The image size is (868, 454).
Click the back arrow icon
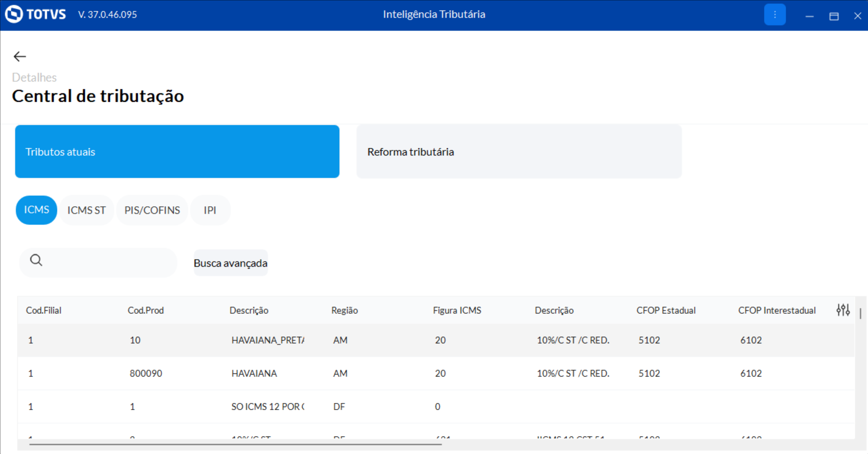(19, 57)
